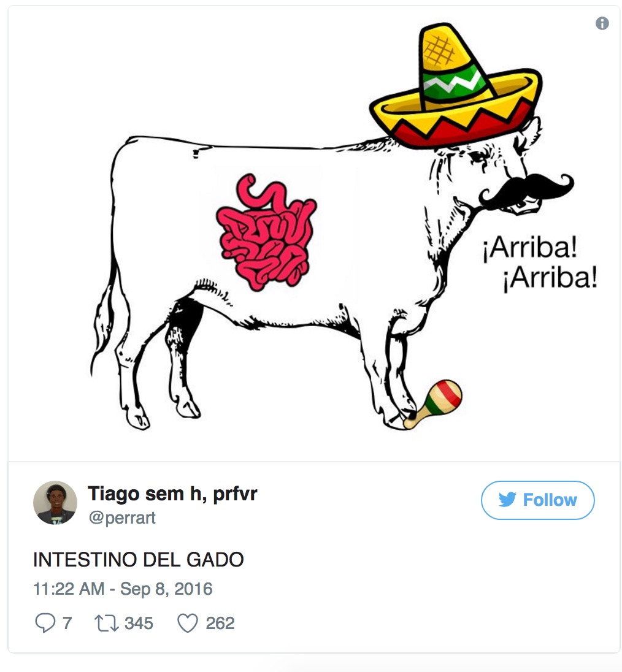Click the Follow button
622x672 pixels.
pos(537,500)
